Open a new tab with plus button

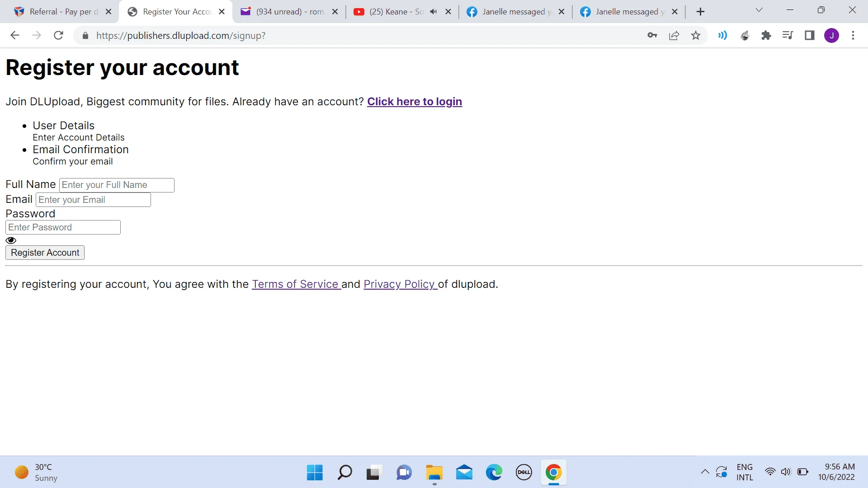point(700,12)
